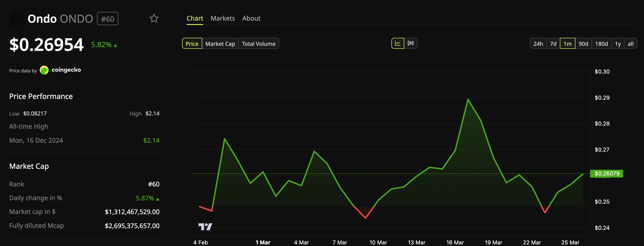The height and width of the screenshot is (246, 644).
Task: Click the Ondo coin logo
Action: point(17,19)
